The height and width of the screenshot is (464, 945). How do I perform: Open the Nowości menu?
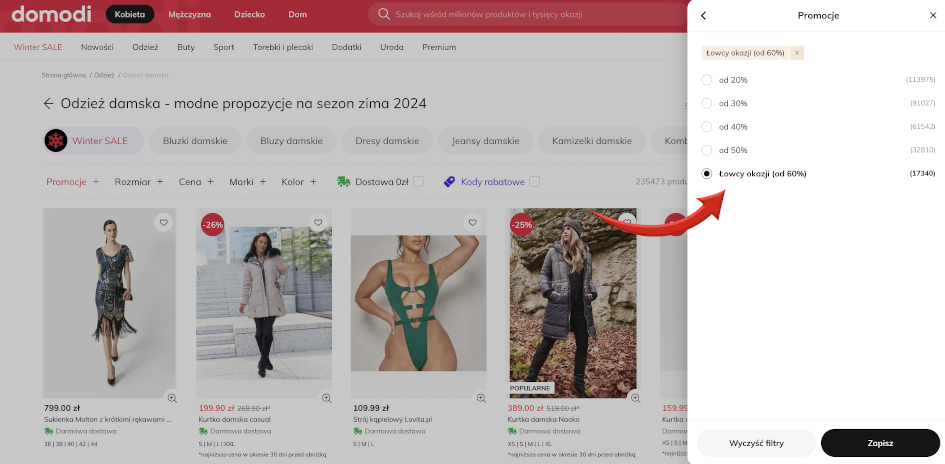[x=97, y=47]
